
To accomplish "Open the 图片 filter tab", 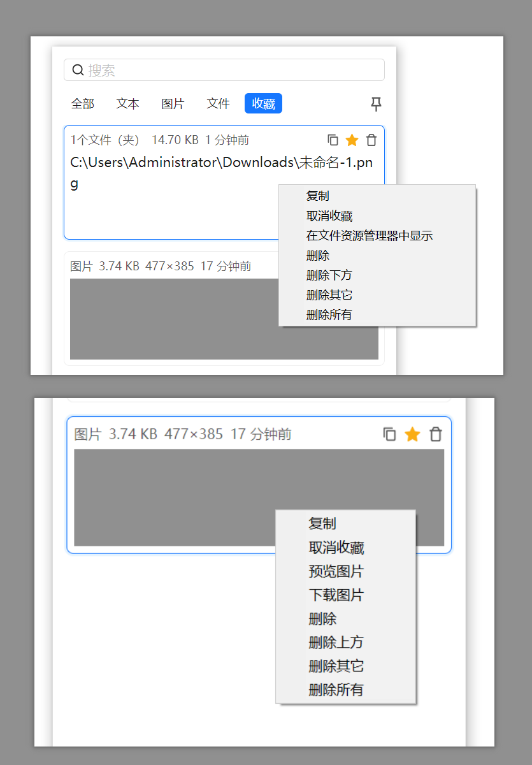I will coord(173,103).
